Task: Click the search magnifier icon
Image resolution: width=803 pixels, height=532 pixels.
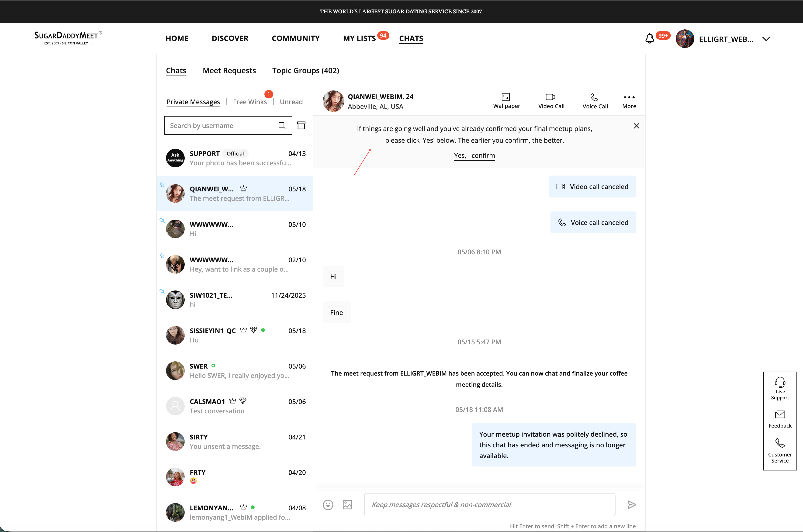Action: point(282,125)
